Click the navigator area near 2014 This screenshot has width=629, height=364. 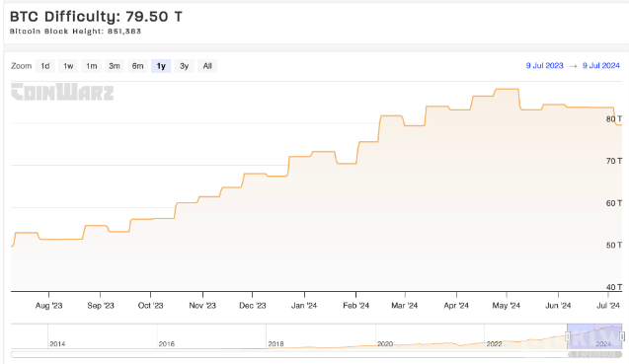pos(57,343)
